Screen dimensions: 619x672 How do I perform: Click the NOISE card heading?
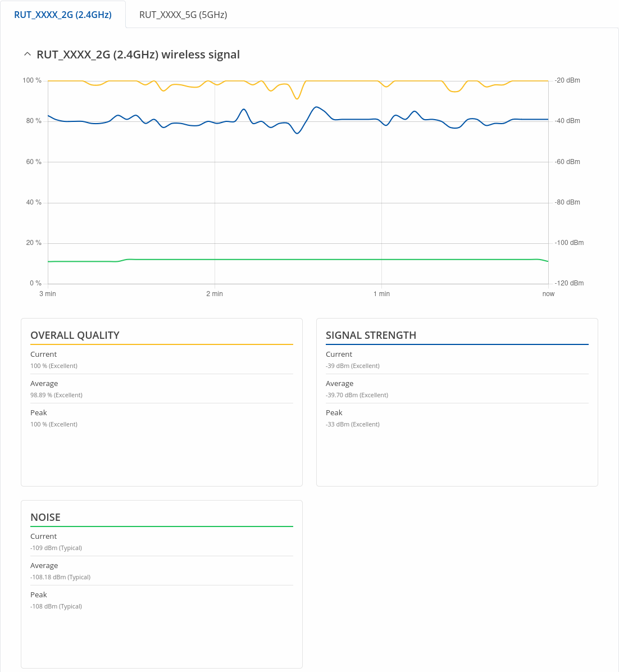click(x=45, y=517)
